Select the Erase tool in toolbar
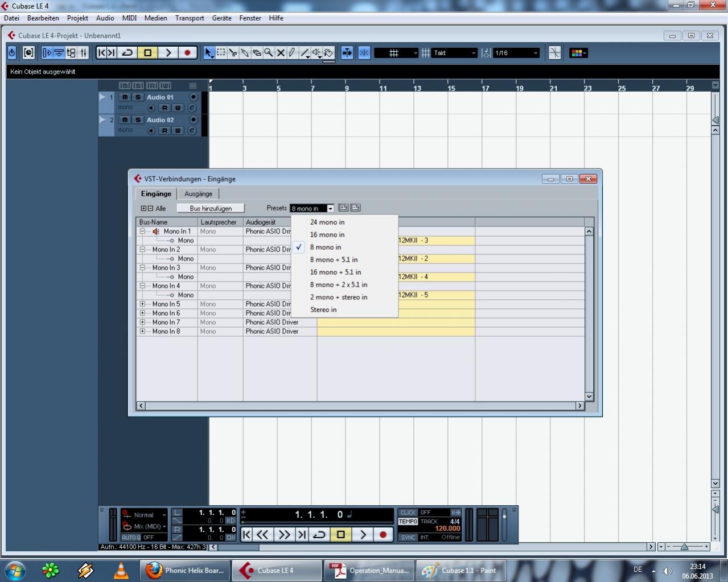This screenshot has height=582, width=728. coord(257,53)
